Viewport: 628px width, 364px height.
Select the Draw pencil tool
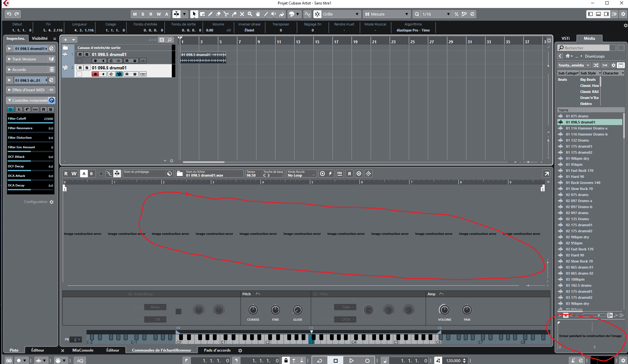(x=210, y=14)
